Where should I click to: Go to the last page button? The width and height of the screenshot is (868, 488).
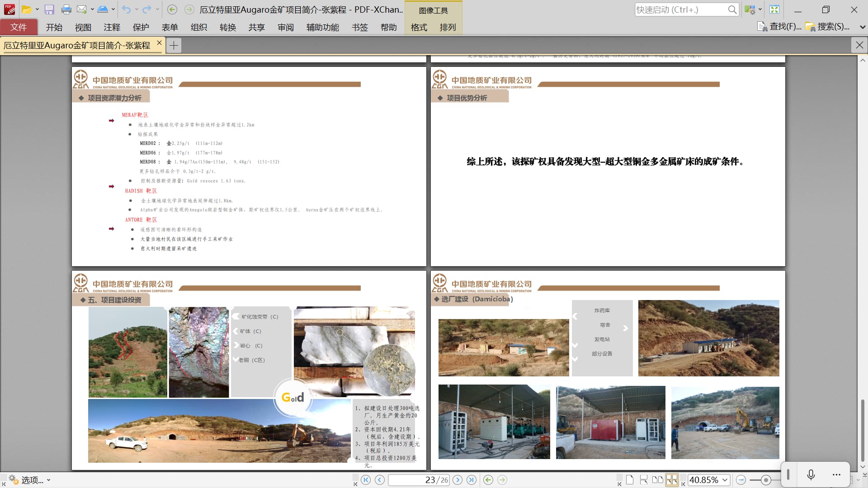click(x=472, y=480)
